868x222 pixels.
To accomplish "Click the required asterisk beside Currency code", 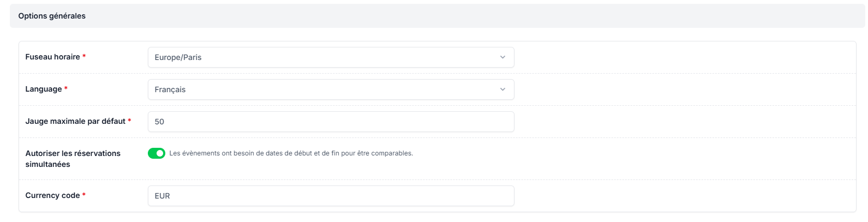I will [x=84, y=195].
